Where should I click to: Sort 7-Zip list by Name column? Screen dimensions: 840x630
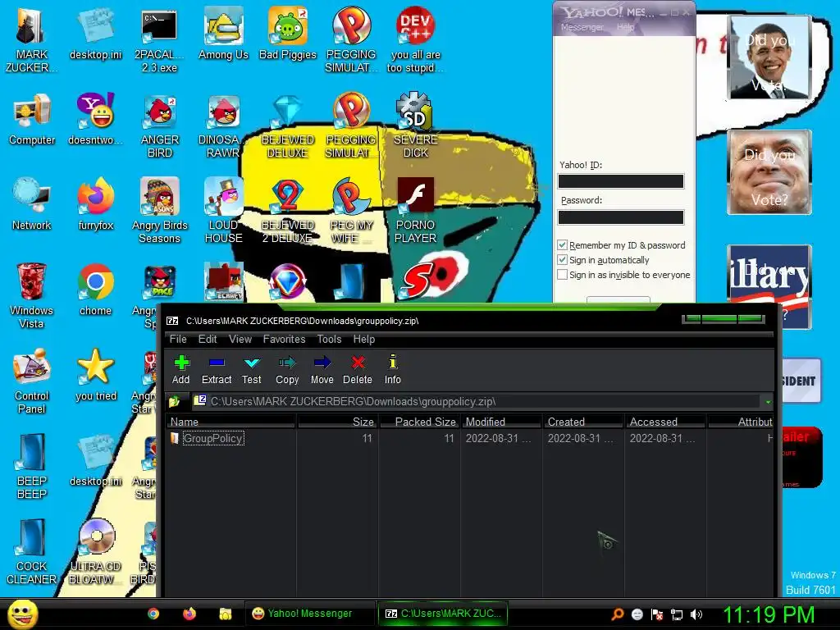231,422
